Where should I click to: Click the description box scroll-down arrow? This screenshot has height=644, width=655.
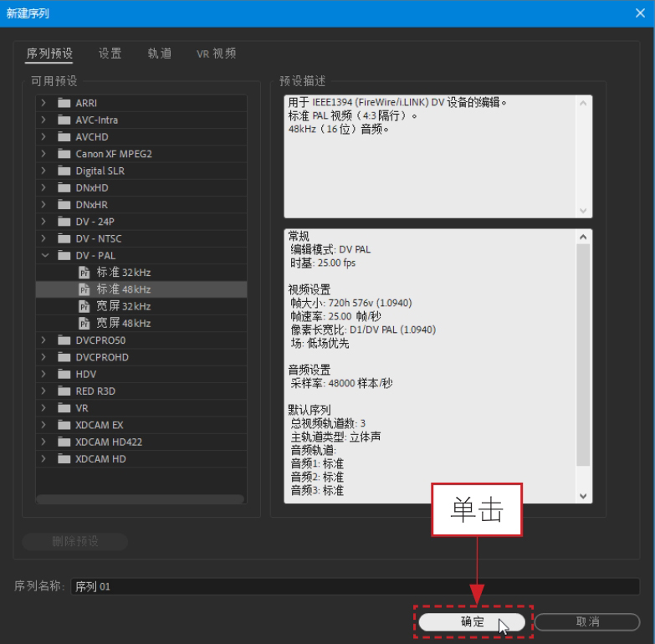point(583,211)
